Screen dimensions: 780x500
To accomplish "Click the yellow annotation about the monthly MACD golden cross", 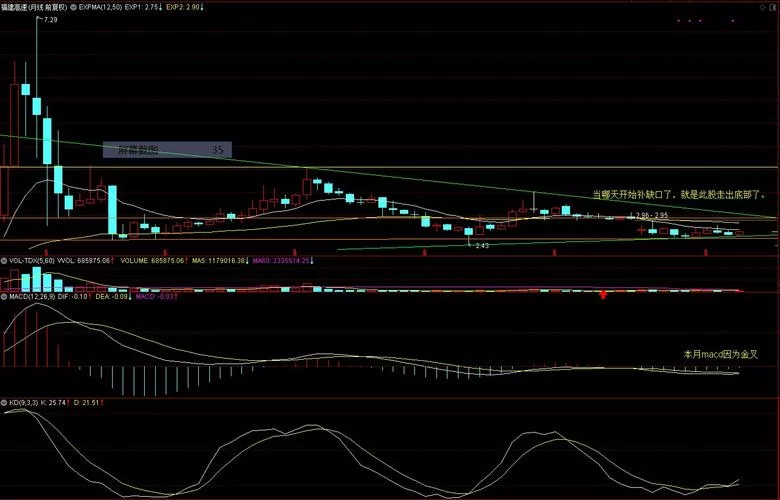I will (x=721, y=354).
